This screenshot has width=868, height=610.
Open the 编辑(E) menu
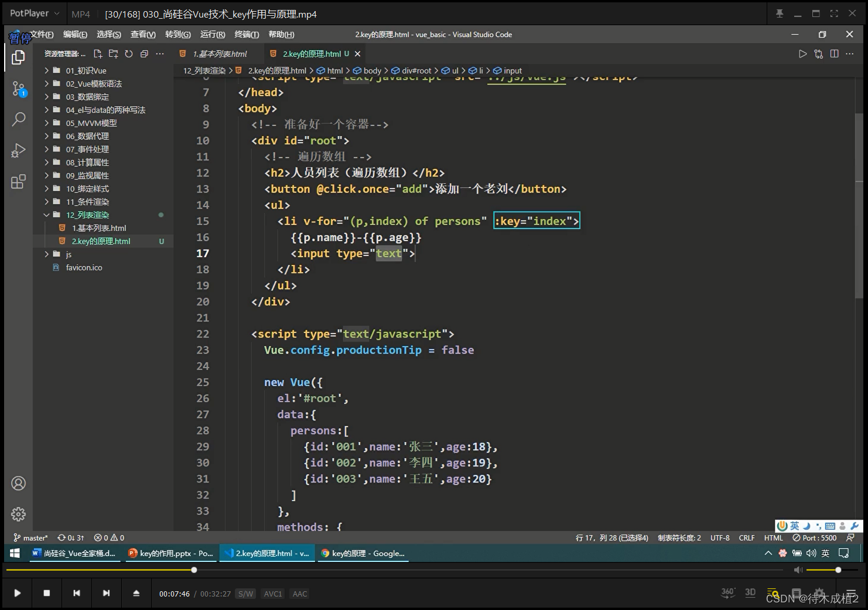tap(75, 35)
